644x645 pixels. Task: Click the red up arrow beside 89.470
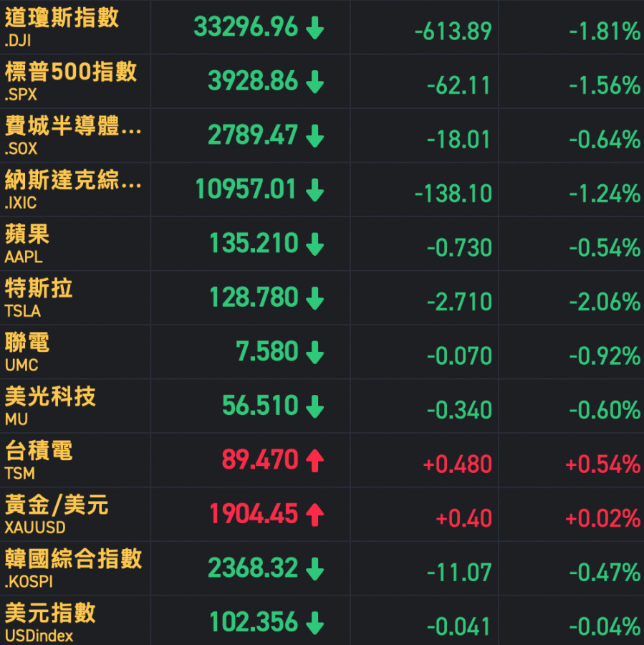314,461
